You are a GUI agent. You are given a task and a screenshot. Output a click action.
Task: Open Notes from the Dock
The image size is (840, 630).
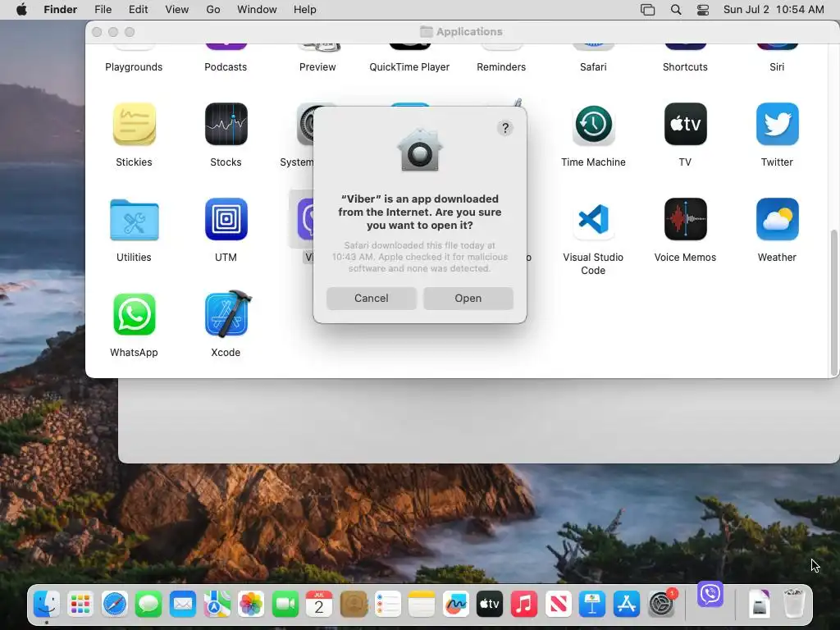pos(422,605)
